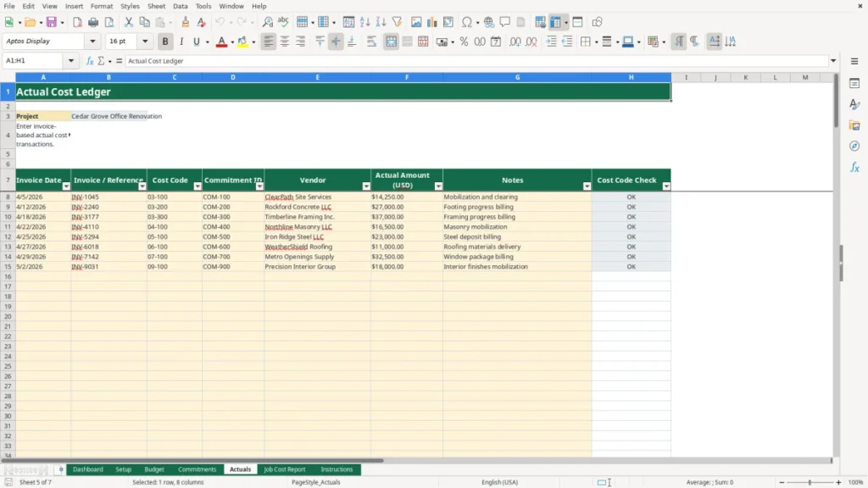Open the font name dropdown arrow
This screenshot has height=488, width=868.
click(92, 42)
